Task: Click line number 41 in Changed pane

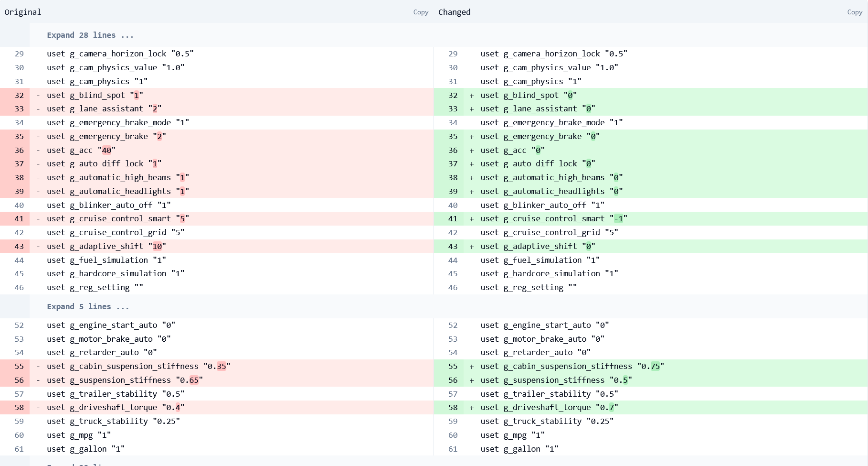Action: (453, 218)
